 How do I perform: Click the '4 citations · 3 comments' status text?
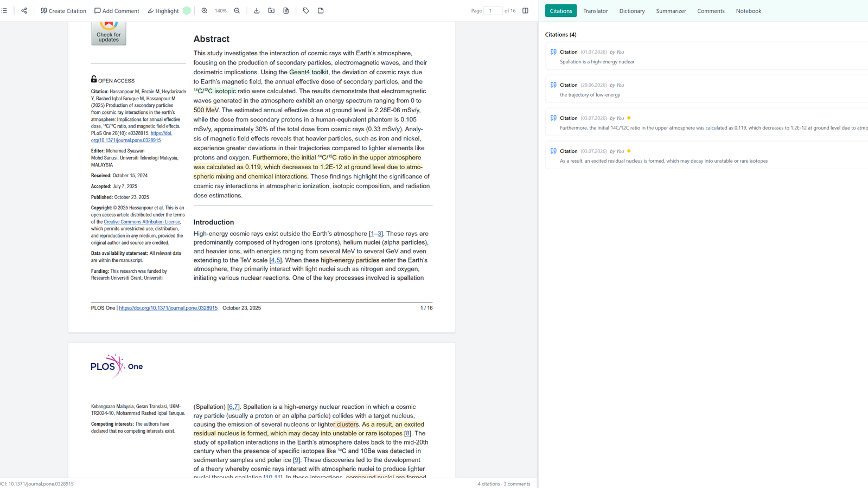click(504, 484)
